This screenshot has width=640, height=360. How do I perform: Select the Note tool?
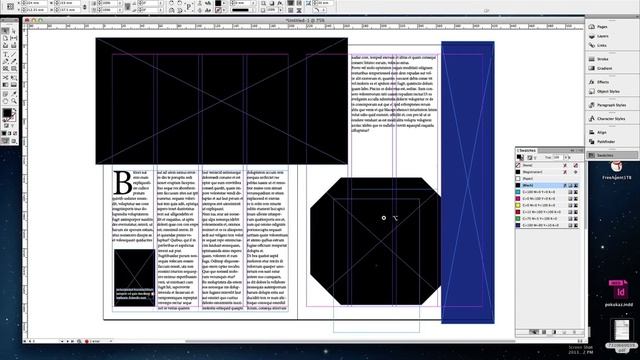(5, 94)
